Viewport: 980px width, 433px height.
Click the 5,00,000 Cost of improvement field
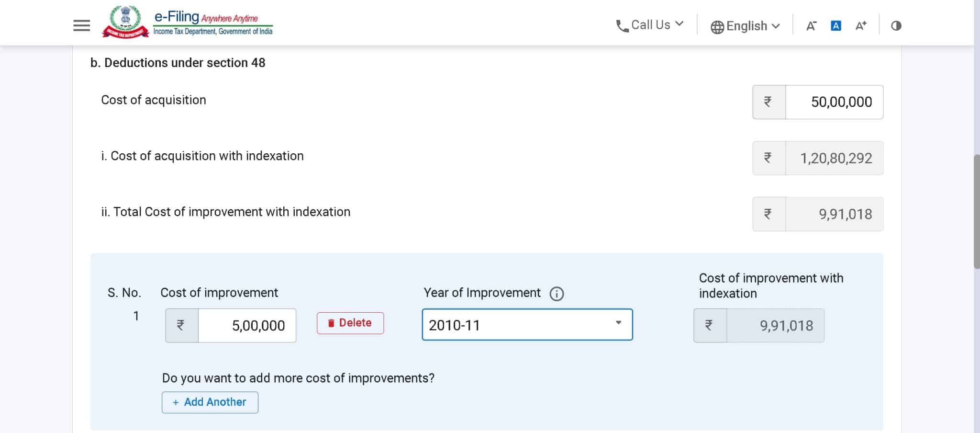click(x=246, y=325)
